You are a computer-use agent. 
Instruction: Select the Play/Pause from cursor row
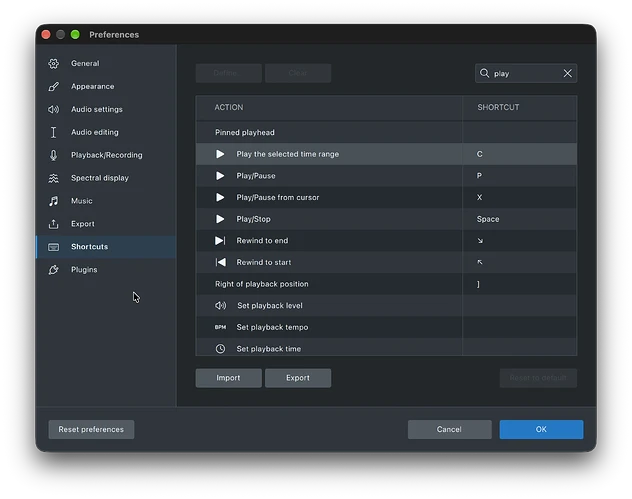pyautogui.click(x=386, y=197)
